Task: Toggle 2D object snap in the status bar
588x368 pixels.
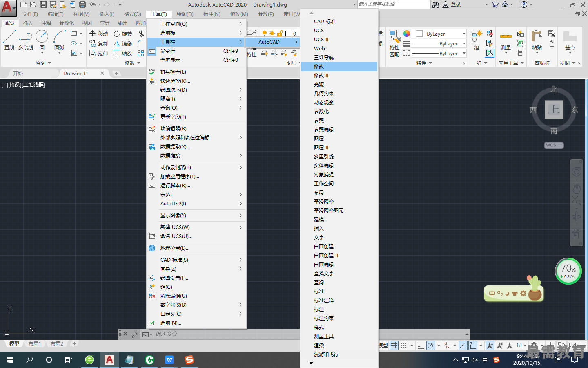Action: (x=473, y=346)
